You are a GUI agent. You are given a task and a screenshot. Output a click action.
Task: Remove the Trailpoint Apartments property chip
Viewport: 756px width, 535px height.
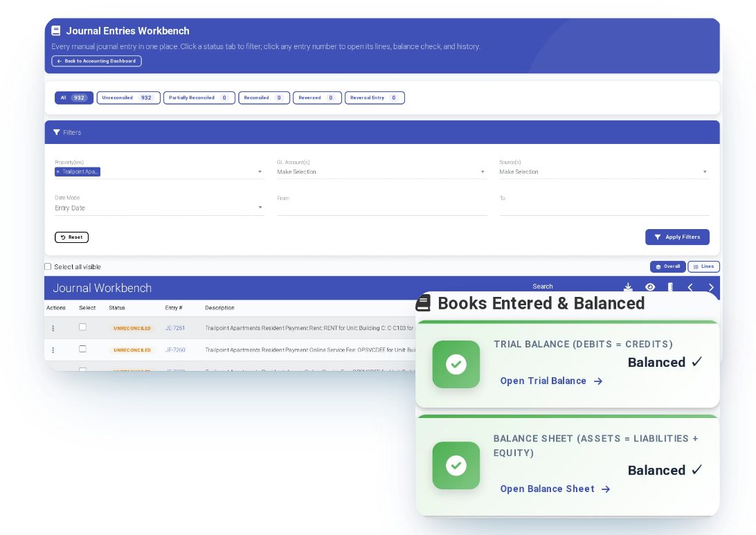tap(58, 172)
